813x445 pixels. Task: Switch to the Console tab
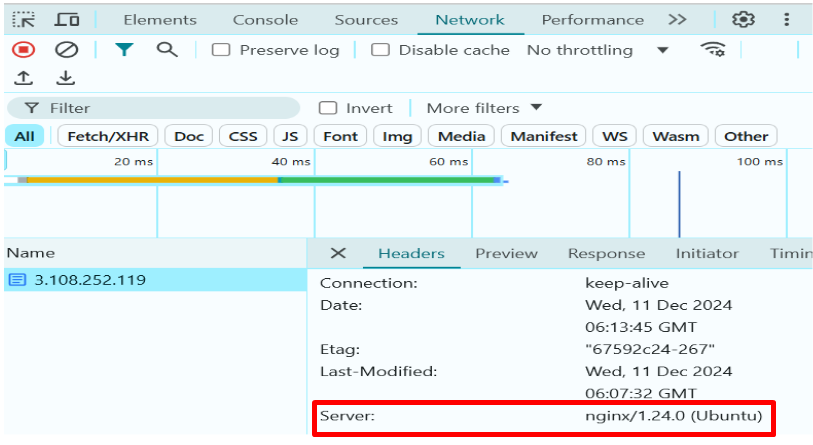pos(265,20)
